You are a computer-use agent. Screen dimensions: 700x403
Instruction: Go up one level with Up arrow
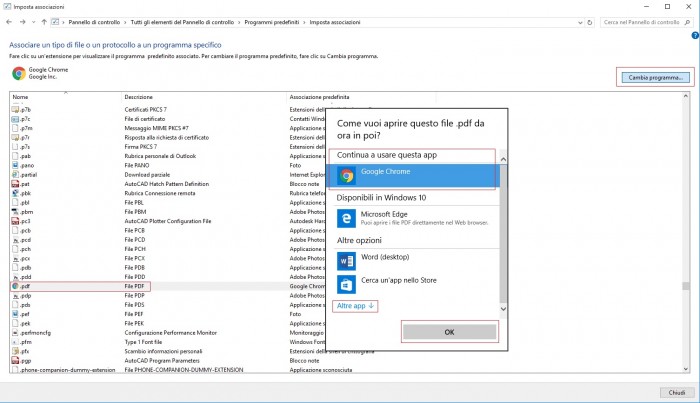pos(44,21)
